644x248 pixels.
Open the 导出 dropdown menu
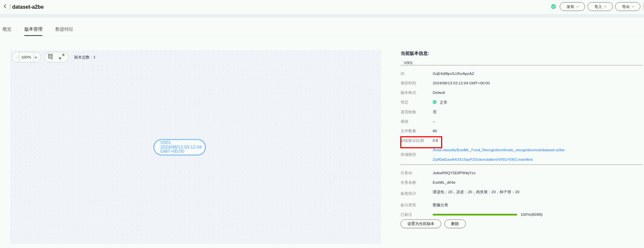[628, 7]
